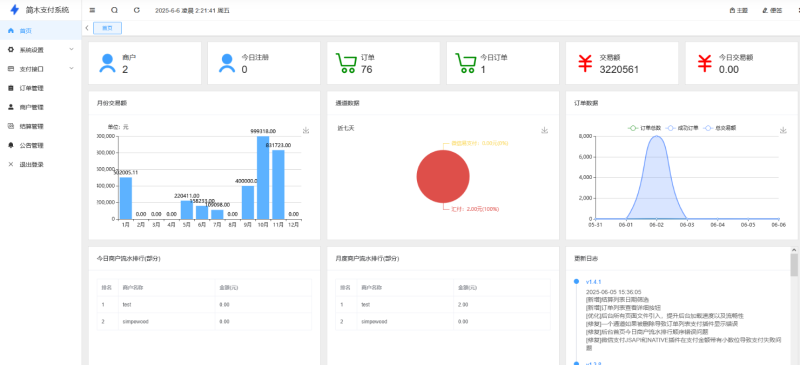800x365 pixels.
Task: Click the bell icon for 公告管理
Action: point(11,145)
